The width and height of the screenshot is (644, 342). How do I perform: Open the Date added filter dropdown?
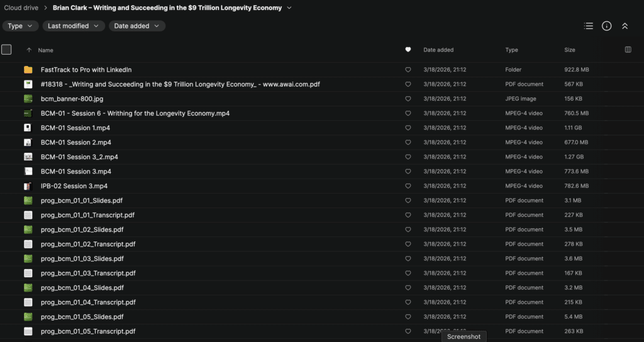click(x=136, y=26)
